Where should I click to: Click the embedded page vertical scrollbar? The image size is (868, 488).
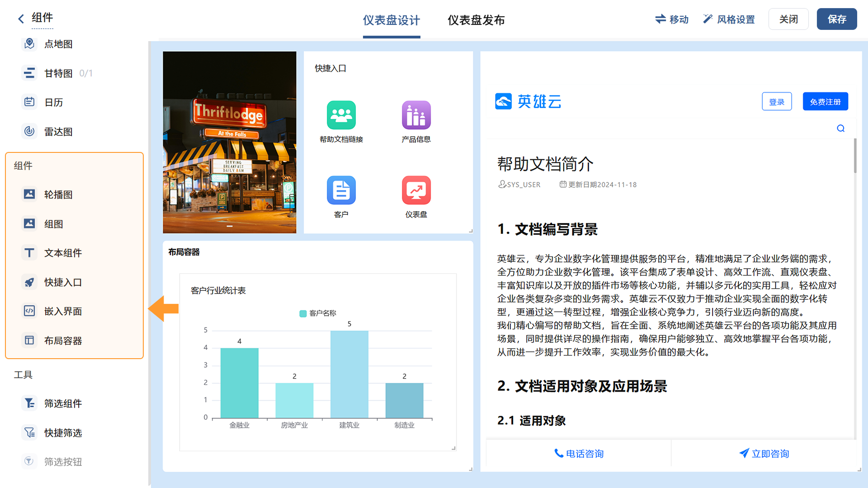pos(855,156)
